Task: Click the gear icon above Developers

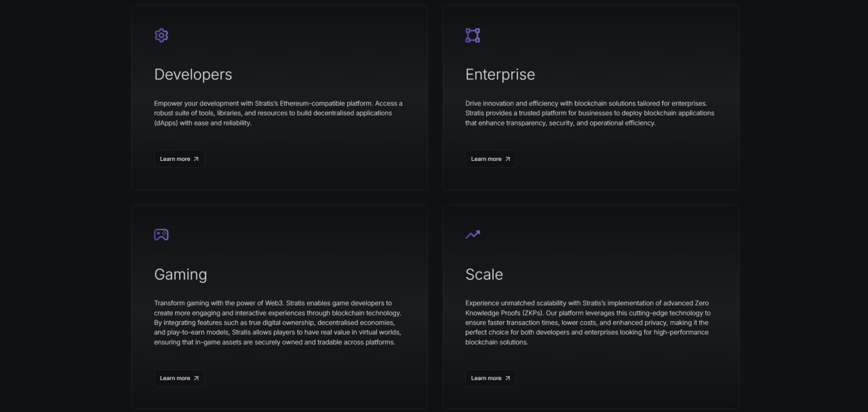Action: (x=161, y=35)
